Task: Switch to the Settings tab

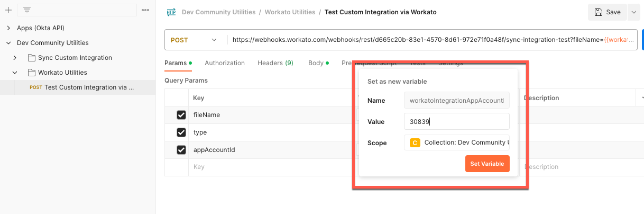Action: coord(450,63)
